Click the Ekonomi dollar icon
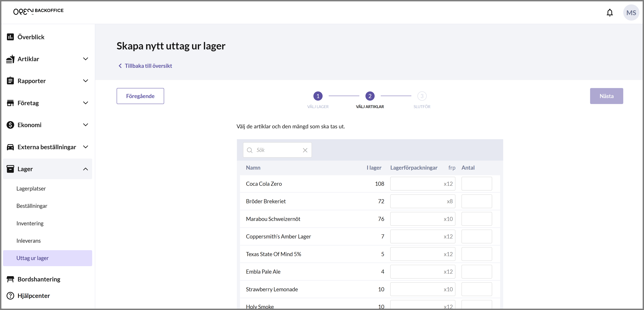This screenshot has height=310, width=644. pyautogui.click(x=10, y=125)
